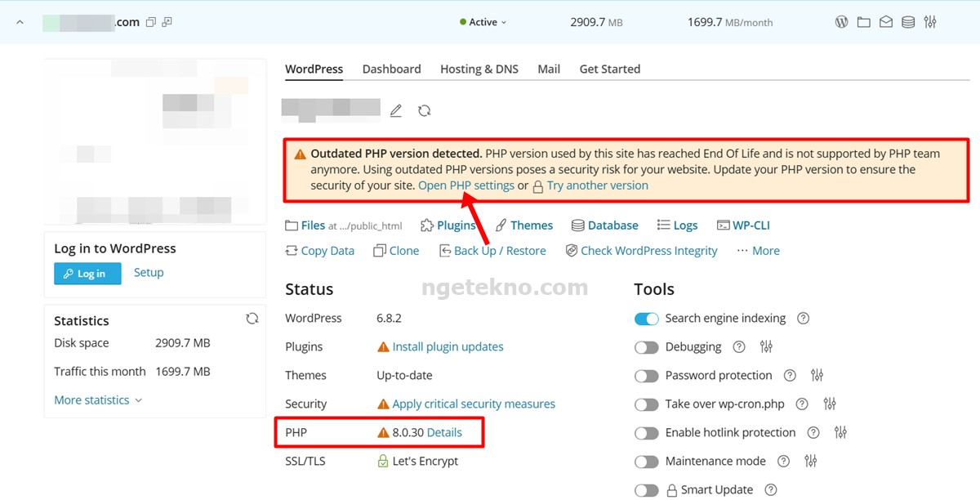Click the copy domain name icon beside .com
Image resolution: width=980 pixels, height=500 pixels.
pyautogui.click(x=150, y=22)
